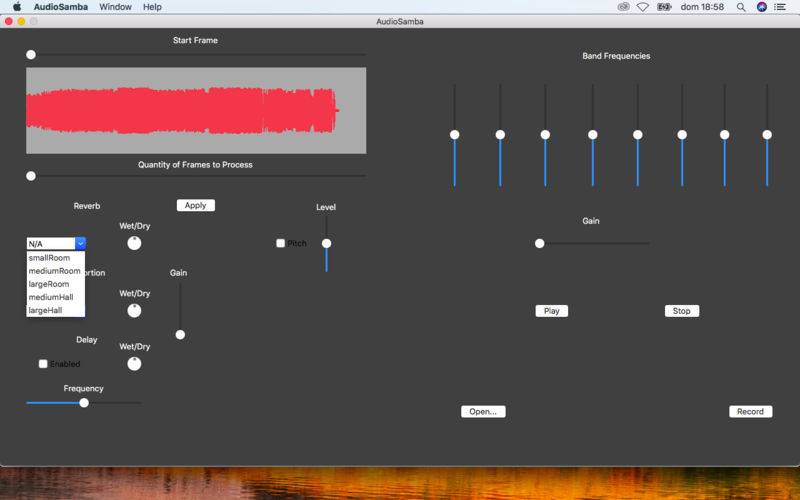The width and height of the screenshot is (800, 500).
Task: Click the Apply button
Action: tap(195, 205)
